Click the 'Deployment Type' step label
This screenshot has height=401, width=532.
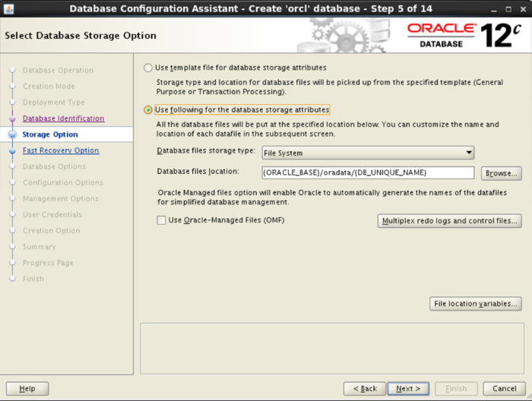click(54, 103)
